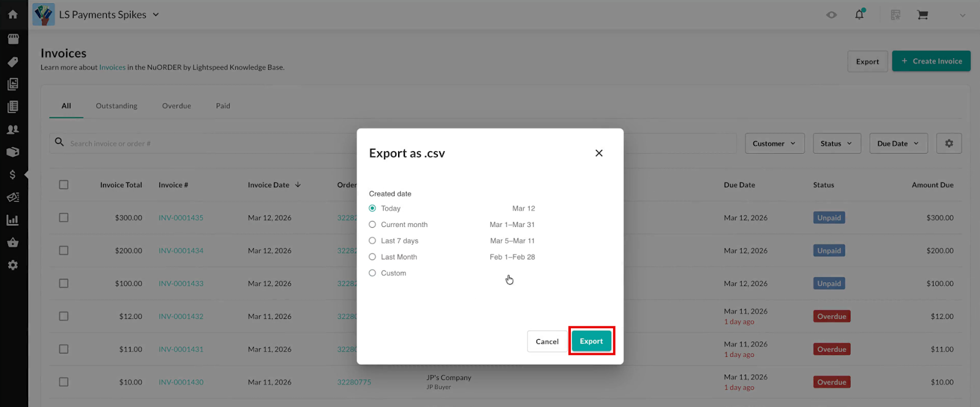Select the Current month radio option
This screenshot has height=407, width=980.
(372, 225)
